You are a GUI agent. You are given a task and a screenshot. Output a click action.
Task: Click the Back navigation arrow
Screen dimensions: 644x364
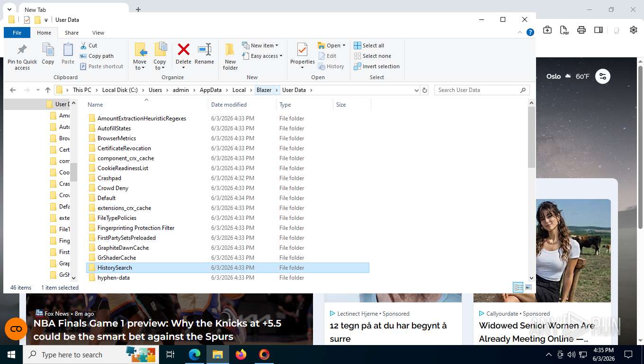[13, 90]
